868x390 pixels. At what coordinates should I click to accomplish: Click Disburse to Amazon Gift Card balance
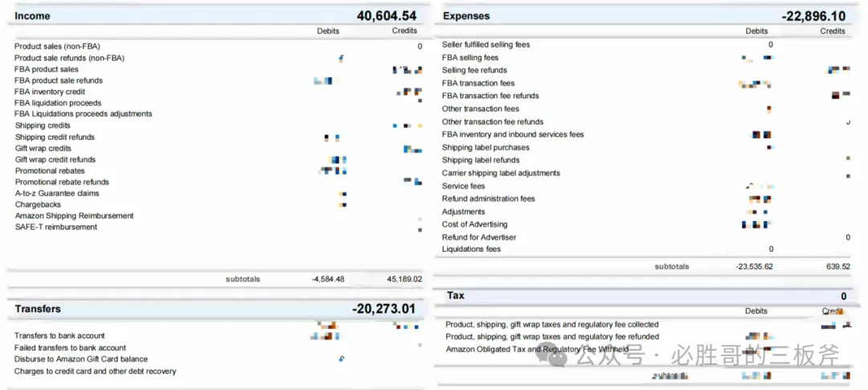pyautogui.click(x=81, y=359)
